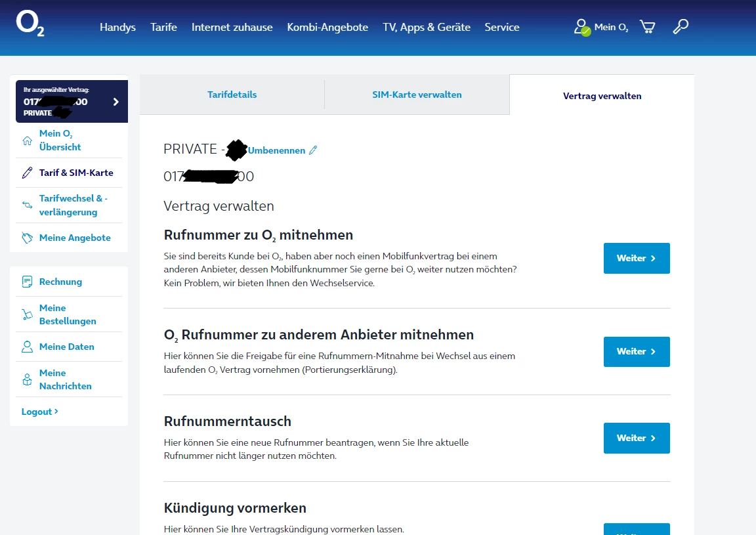
Task: Click arrows icon beside Tarifwechsel & -verlängerung
Action: [x=28, y=205]
